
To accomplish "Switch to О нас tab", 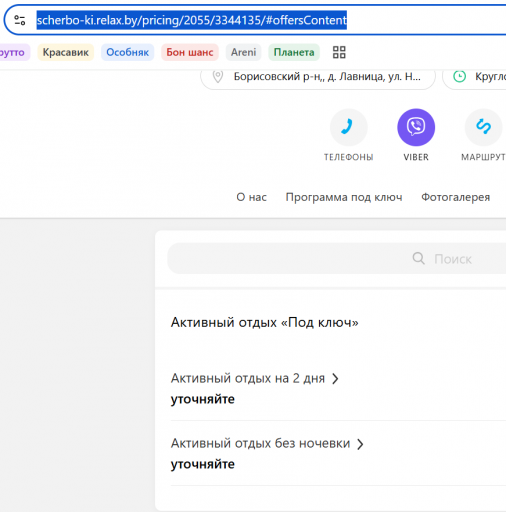I will point(251,197).
